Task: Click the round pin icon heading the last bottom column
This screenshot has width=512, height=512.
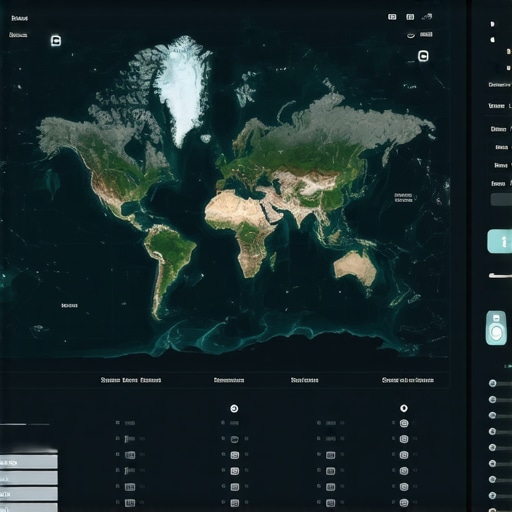Action: coord(404,408)
